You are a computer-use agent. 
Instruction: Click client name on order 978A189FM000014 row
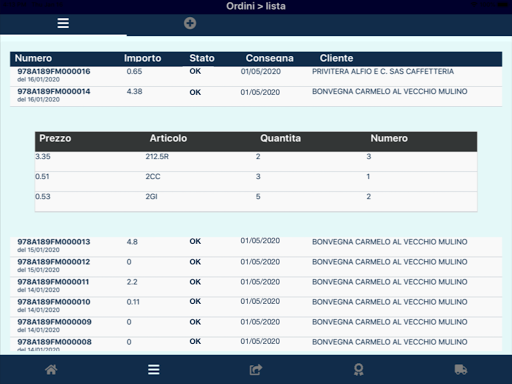point(389,91)
